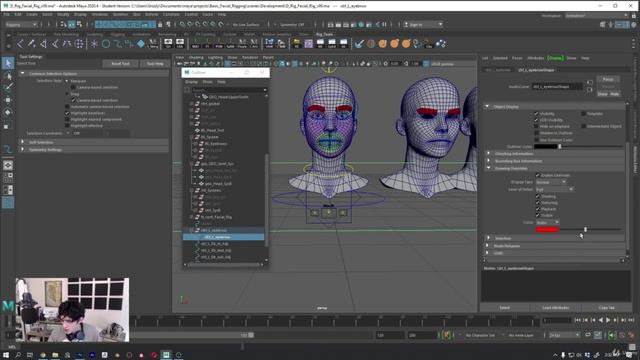
Task: Toggle the Visibility checkbox in Object Display
Action: [x=536, y=113]
